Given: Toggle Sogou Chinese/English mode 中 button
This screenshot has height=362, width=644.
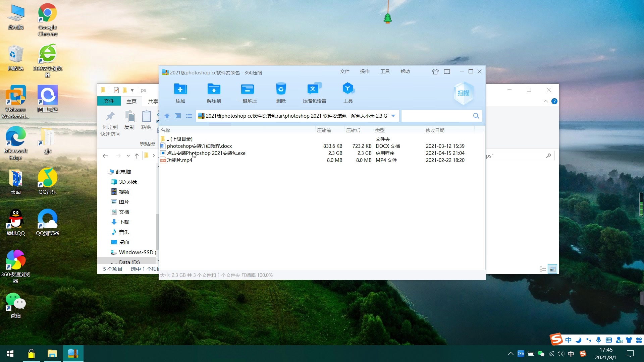Looking at the screenshot, I should point(568,340).
